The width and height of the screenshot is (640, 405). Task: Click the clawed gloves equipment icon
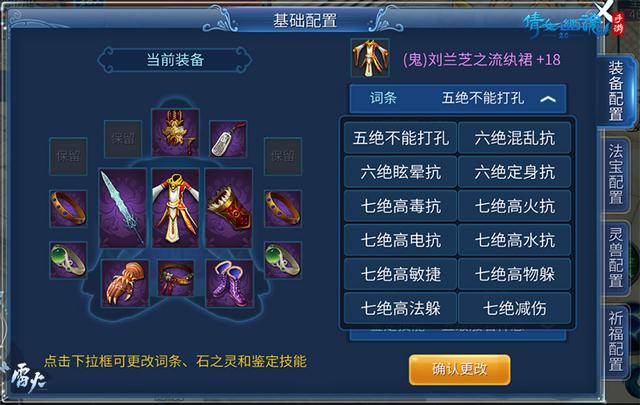(x=124, y=283)
